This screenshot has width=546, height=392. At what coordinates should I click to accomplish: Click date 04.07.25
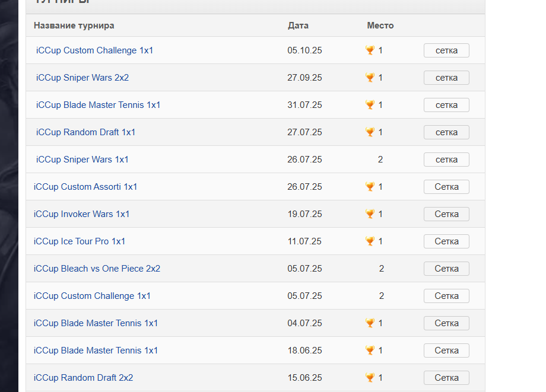click(x=304, y=323)
